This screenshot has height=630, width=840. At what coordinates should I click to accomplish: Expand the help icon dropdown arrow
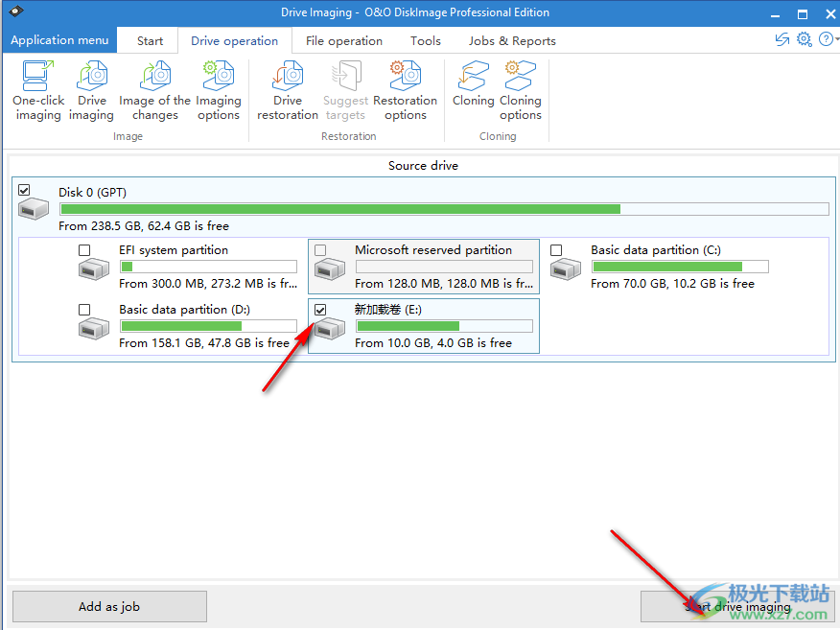[x=836, y=39]
